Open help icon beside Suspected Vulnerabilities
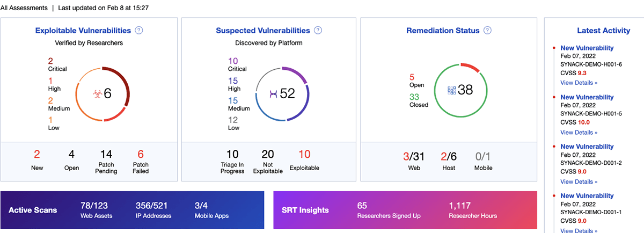644x233 pixels. (318, 31)
